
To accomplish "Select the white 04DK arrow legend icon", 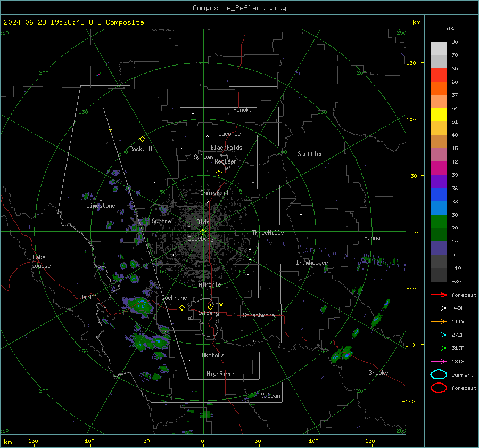I will point(439,308).
